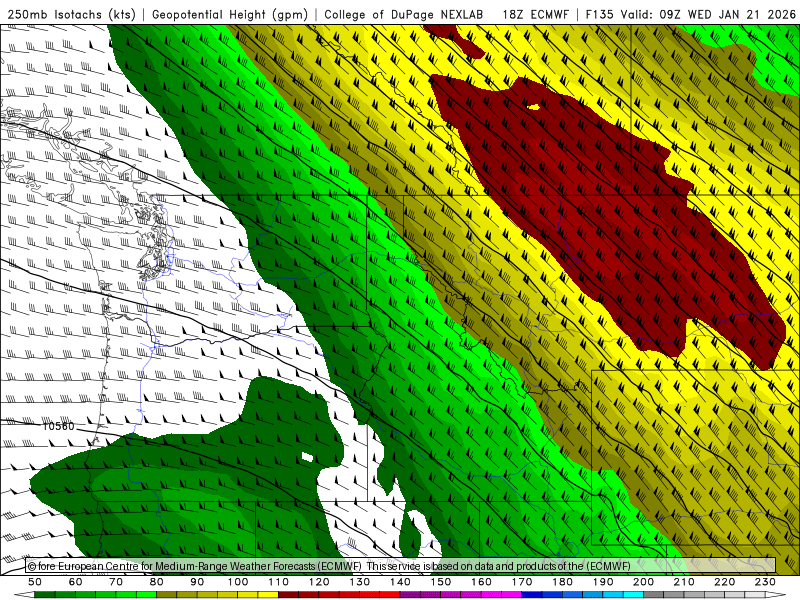Viewport: 800px width, 600px height.
Task: Click the '10560' height contour label
Action: [58, 426]
